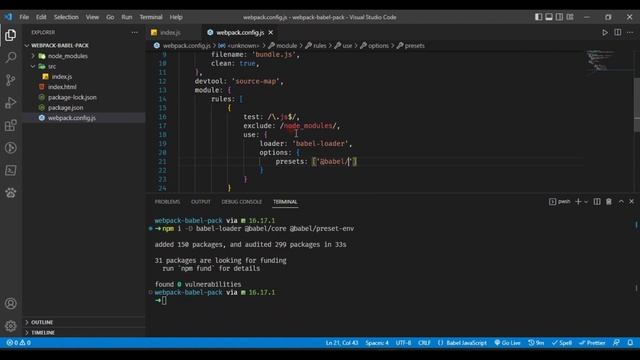640x360 pixels.
Task: Open the Edit menu
Action: click(x=41, y=17)
